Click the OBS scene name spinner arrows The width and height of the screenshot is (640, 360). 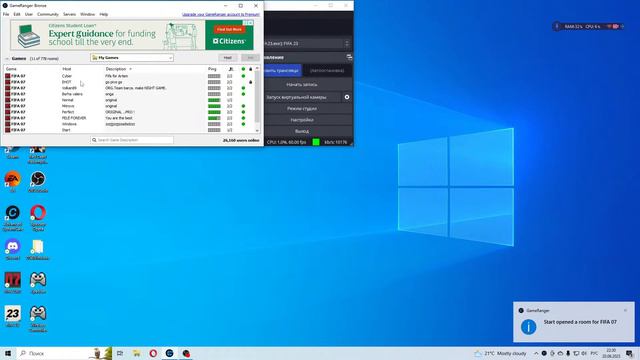coord(347,43)
